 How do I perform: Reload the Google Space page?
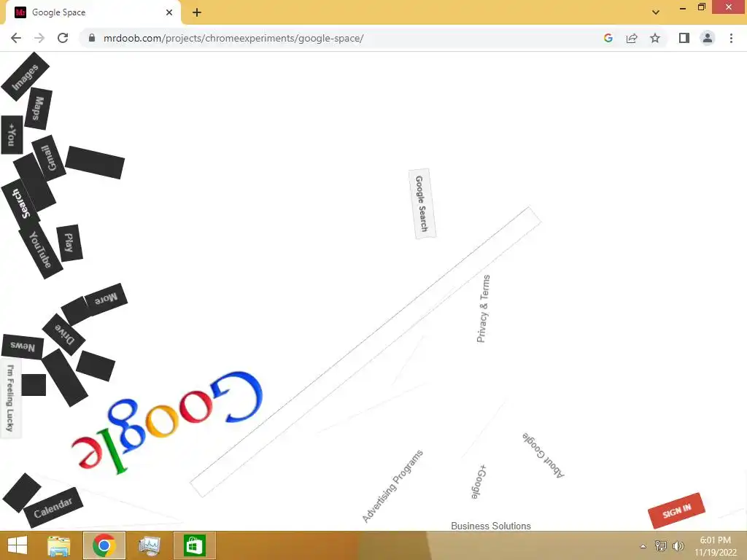(63, 38)
